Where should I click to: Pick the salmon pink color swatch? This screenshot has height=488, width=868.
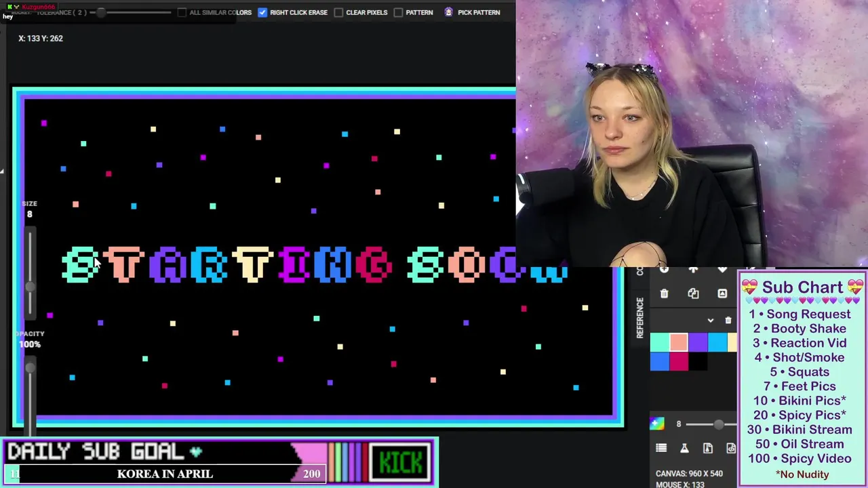679,343
